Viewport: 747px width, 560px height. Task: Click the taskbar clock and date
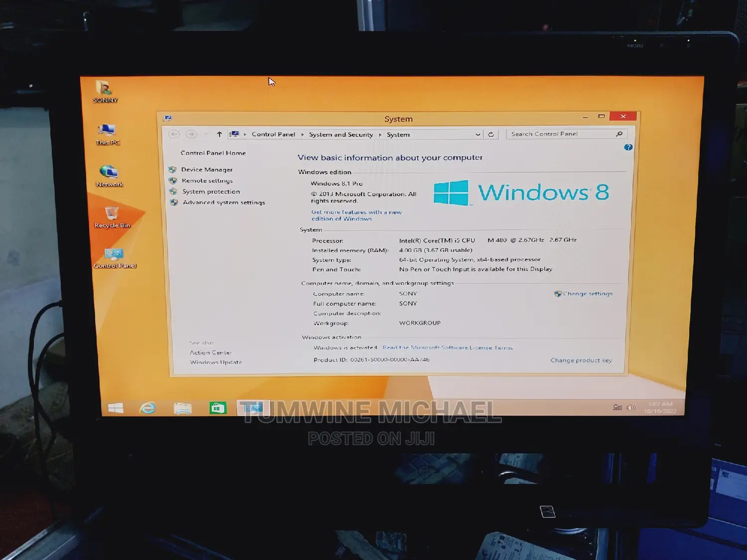660,407
